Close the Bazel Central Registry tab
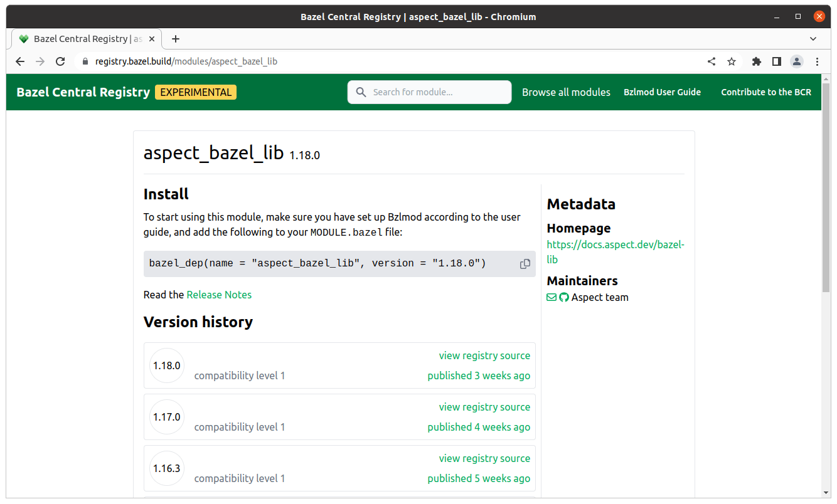Screen dimensions: 837x504 coord(152,39)
